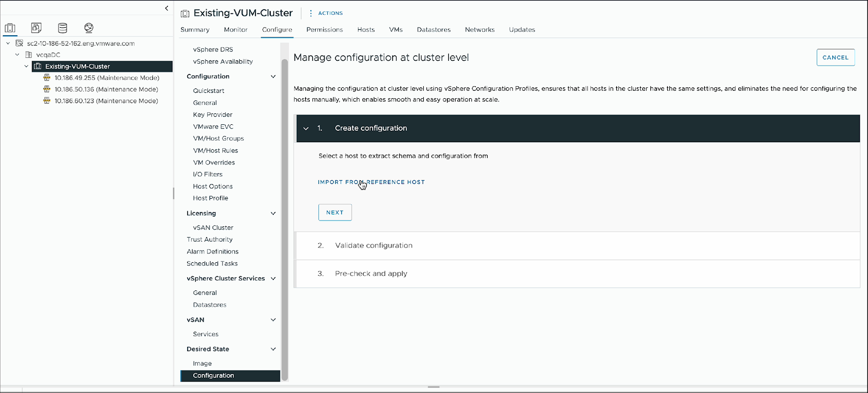The image size is (868, 393).
Task: Open vSphere Availability settings
Action: [223, 61]
